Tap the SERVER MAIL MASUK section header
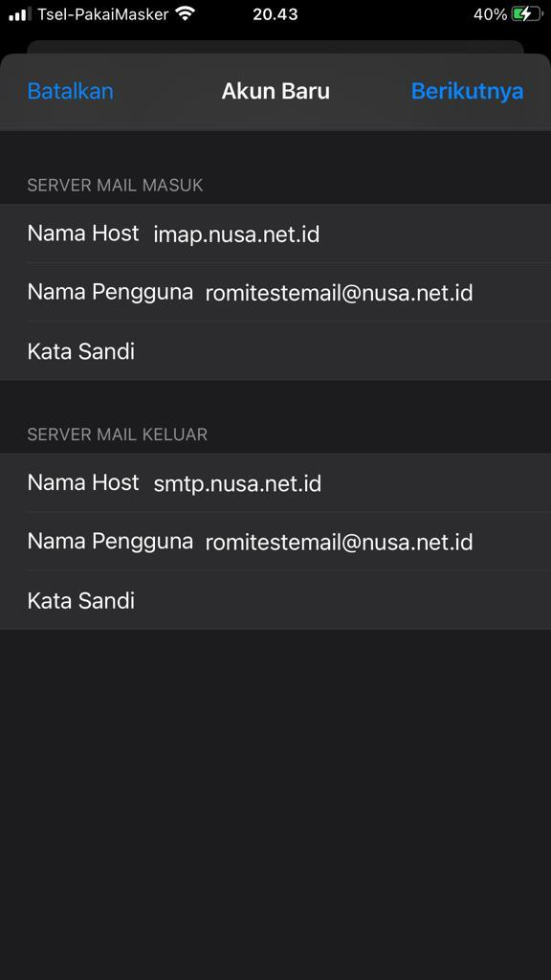 pyautogui.click(x=115, y=185)
